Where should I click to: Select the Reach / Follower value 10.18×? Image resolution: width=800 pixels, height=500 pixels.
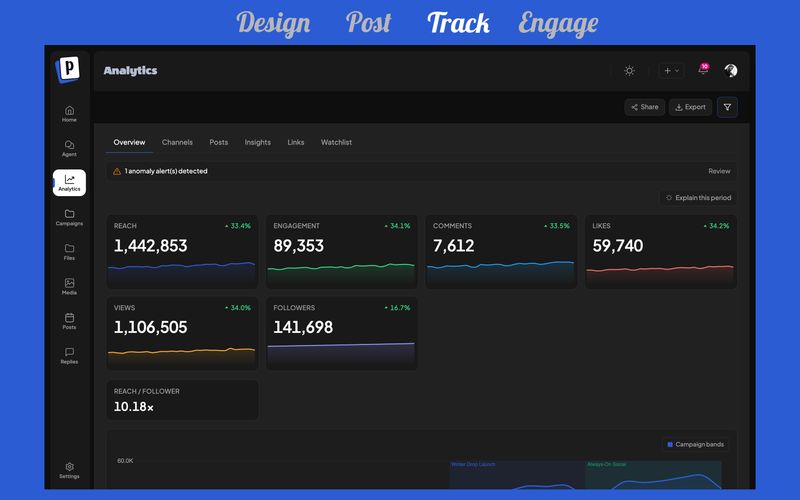(x=134, y=407)
